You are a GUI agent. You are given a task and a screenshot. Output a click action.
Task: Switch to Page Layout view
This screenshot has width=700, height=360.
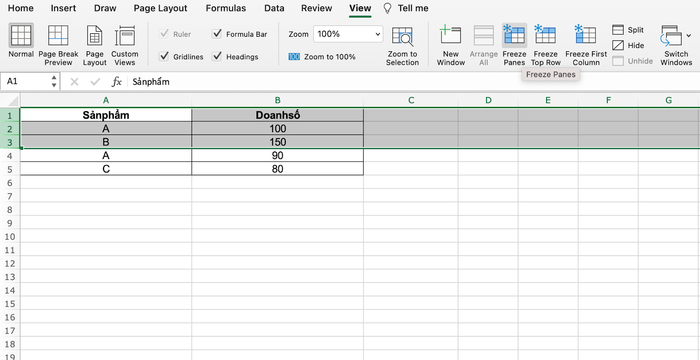click(x=95, y=45)
